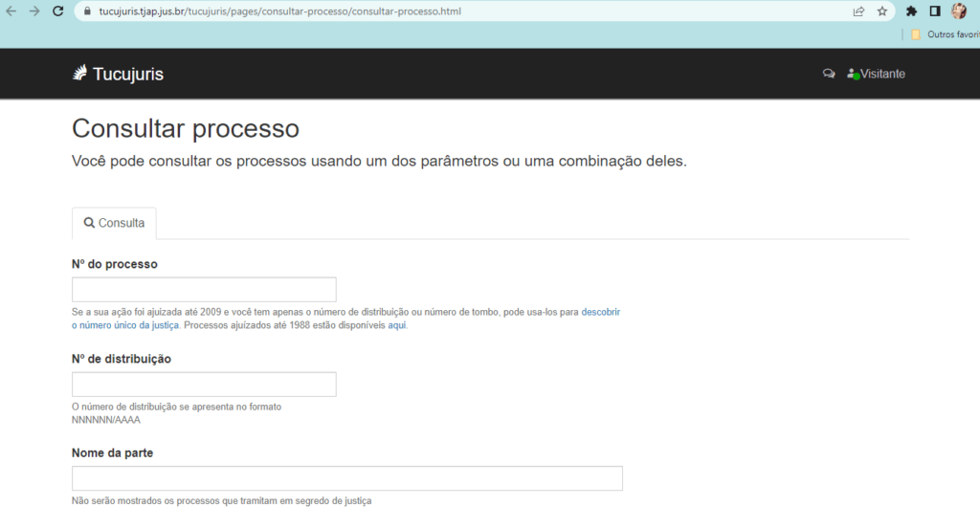This screenshot has height=507, width=980.
Task: Click the Nome da parte label
Action: pos(113,453)
